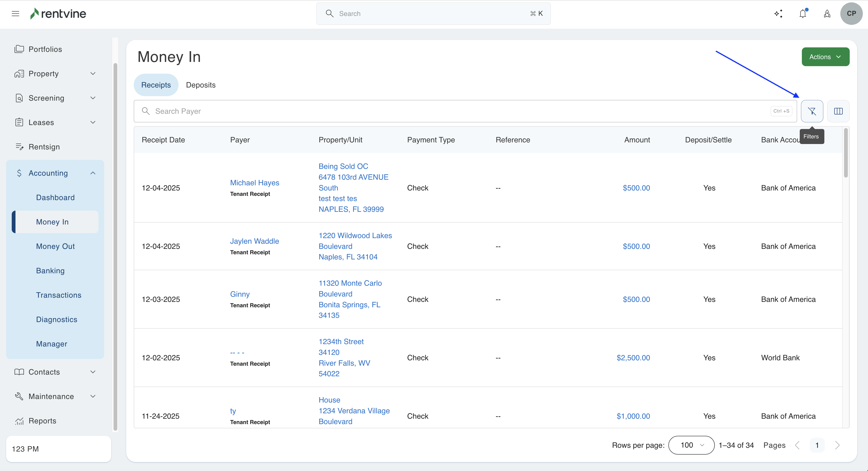The width and height of the screenshot is (868, 471).
Task: Click the rocket icon in header
Action: [827, 13]
